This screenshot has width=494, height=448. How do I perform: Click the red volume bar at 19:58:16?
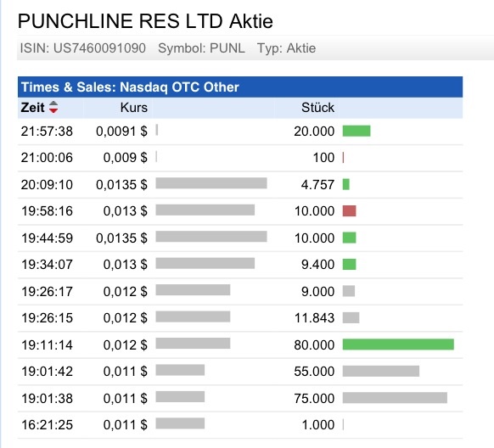(350, 211)
